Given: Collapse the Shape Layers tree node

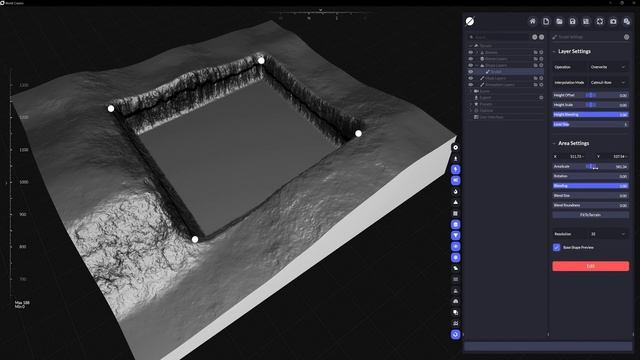Looking at the screenshot, I should [x=477, y=65].
